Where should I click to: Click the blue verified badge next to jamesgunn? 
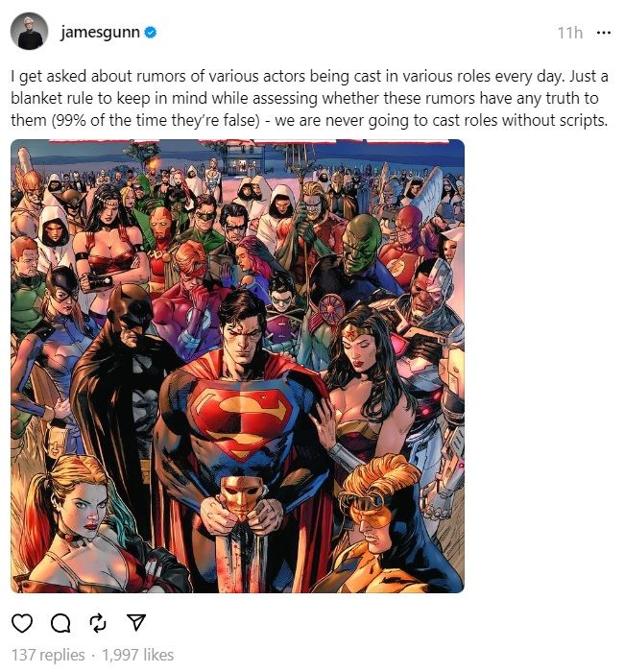pyautogui.click(x=150, y=32)
